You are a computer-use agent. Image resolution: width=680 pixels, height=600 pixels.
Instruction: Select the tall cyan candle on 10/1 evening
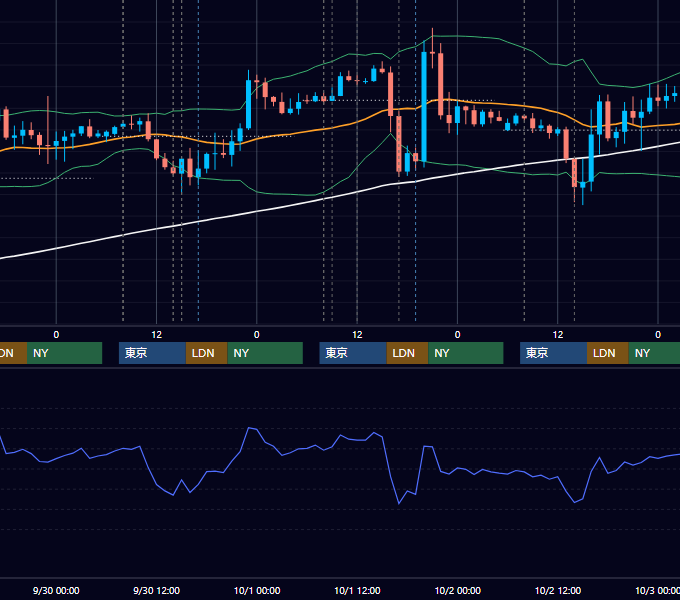[x=424, y=106]
